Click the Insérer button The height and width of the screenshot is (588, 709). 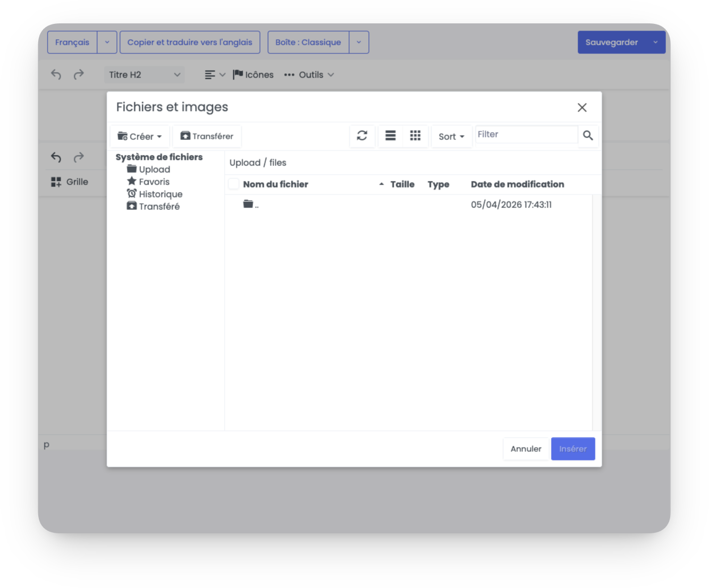pos(573,449)
